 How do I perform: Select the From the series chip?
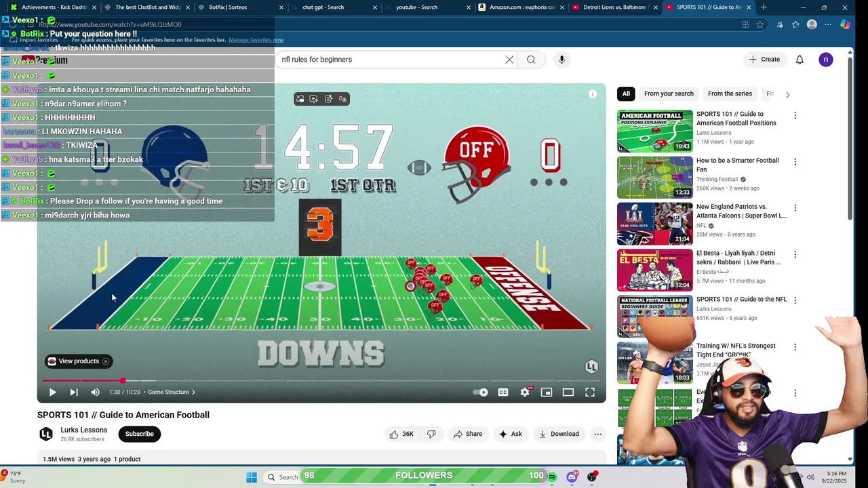click(730, 94)
